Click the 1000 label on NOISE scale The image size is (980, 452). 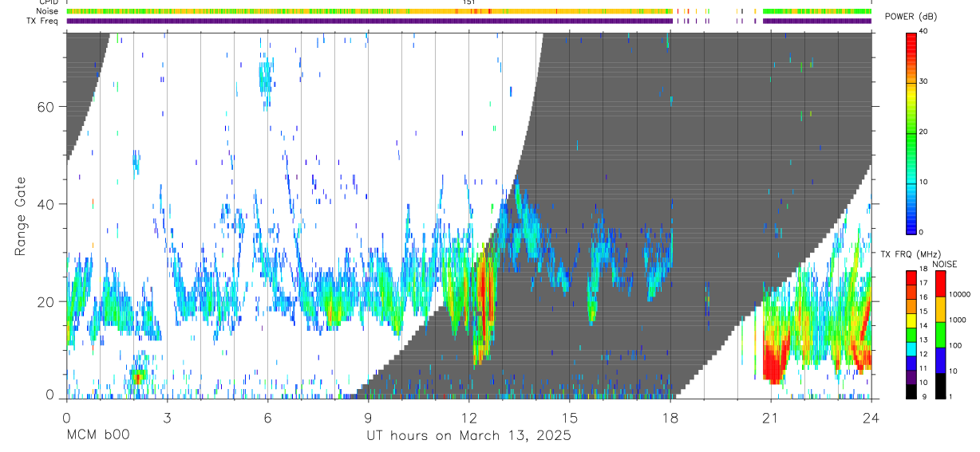tap(957, 320)
